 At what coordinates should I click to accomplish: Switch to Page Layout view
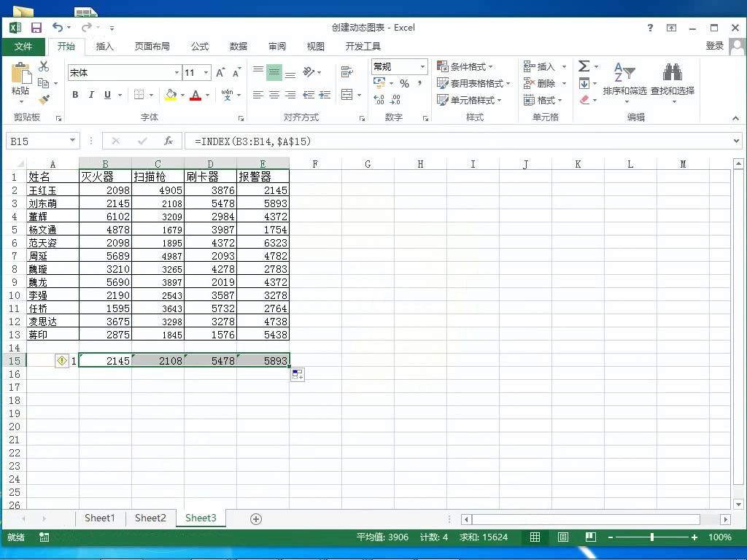[x=562, y=537]
